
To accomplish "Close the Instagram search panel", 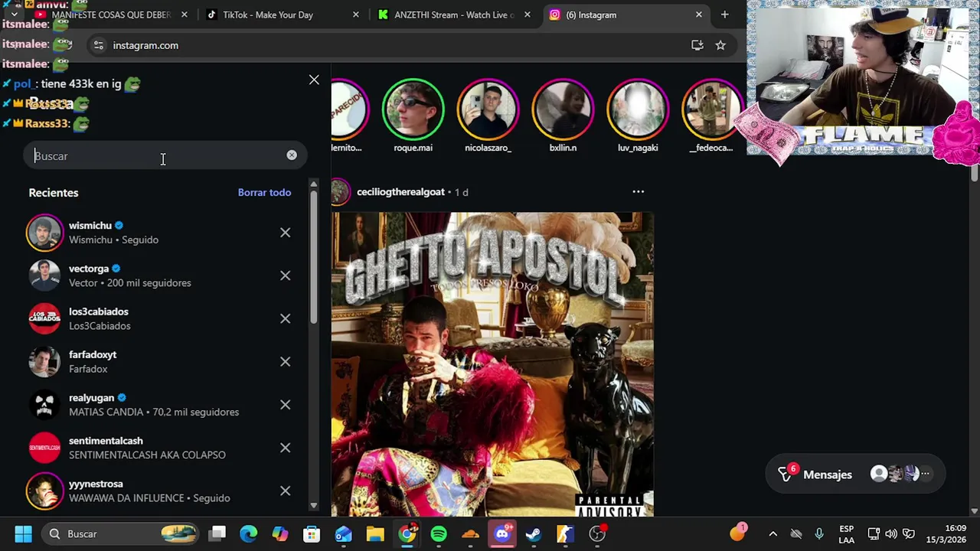I will tap(314, 80).
